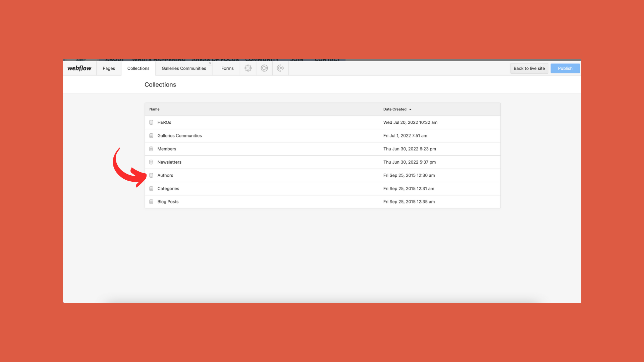Click the webflow logo
The image size is (644, 362).
(x=79, y=68)
